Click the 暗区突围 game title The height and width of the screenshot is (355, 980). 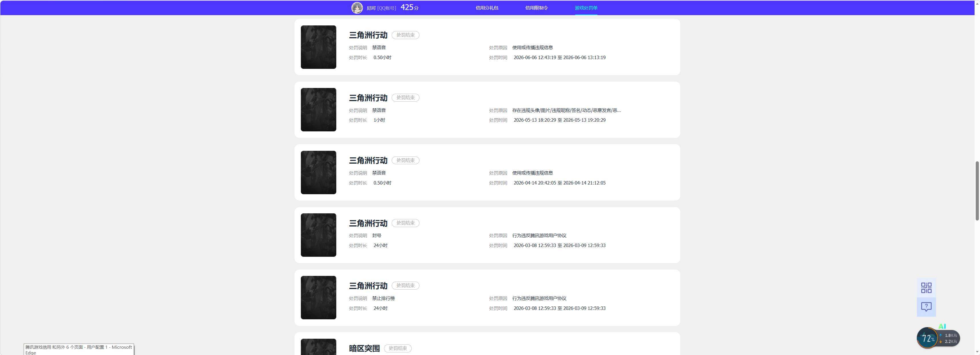click(364, 348)
